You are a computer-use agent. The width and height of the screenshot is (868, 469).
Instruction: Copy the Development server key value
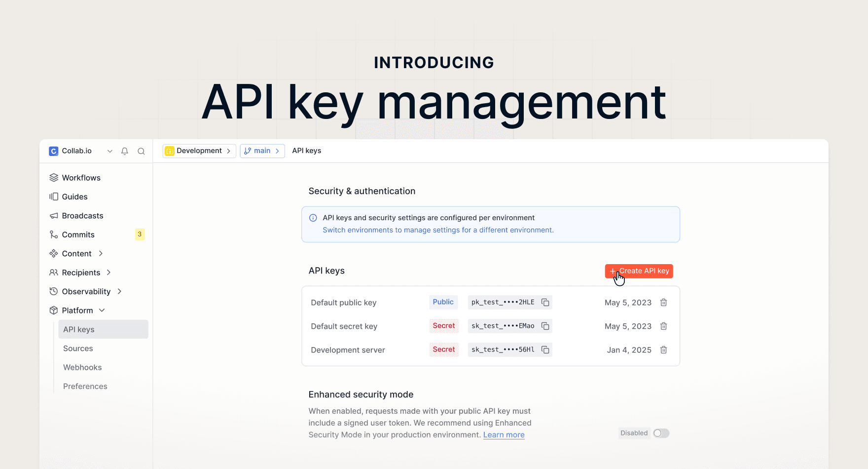[x=545, y=350]
